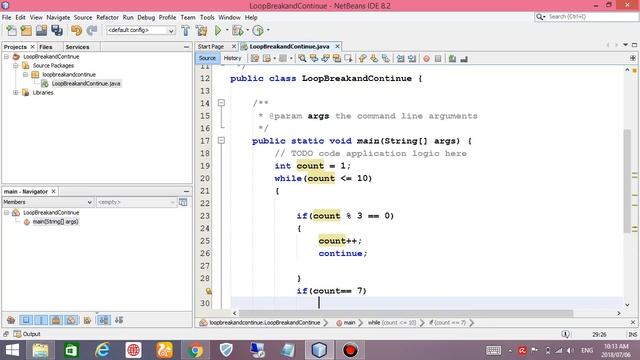Image resolution: width=640 pixels, height=360 pixels.
Task: Open Internet Explorer from the taskbar
Action: [102, 350]
